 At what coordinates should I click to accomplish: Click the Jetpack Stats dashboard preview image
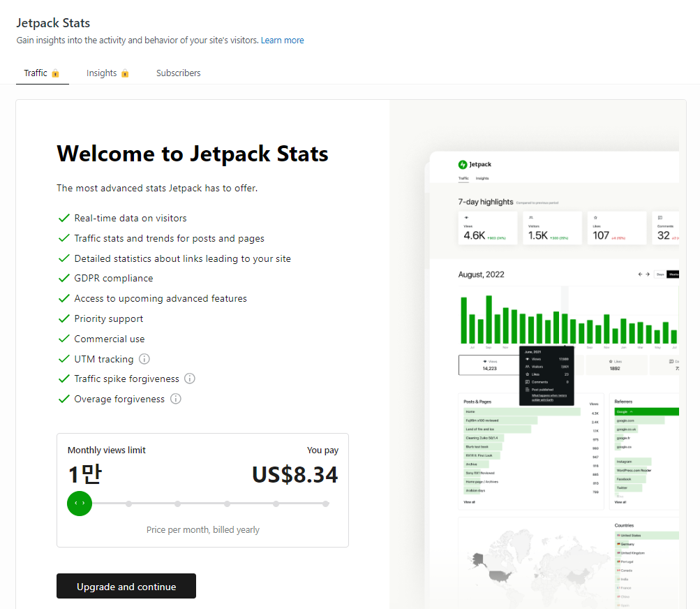pyautogui.click(x=537, y=354)
